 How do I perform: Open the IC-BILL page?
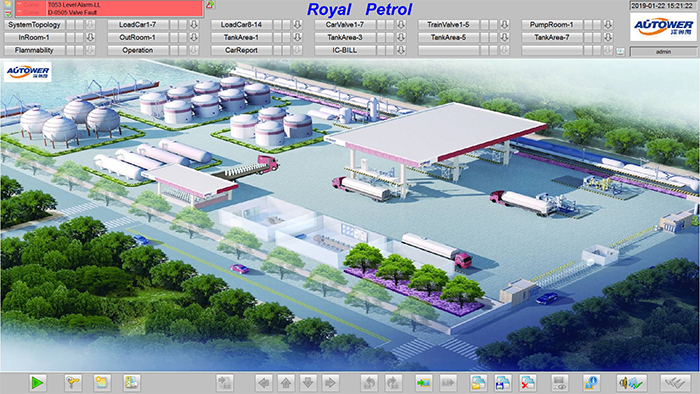[345, 50]
